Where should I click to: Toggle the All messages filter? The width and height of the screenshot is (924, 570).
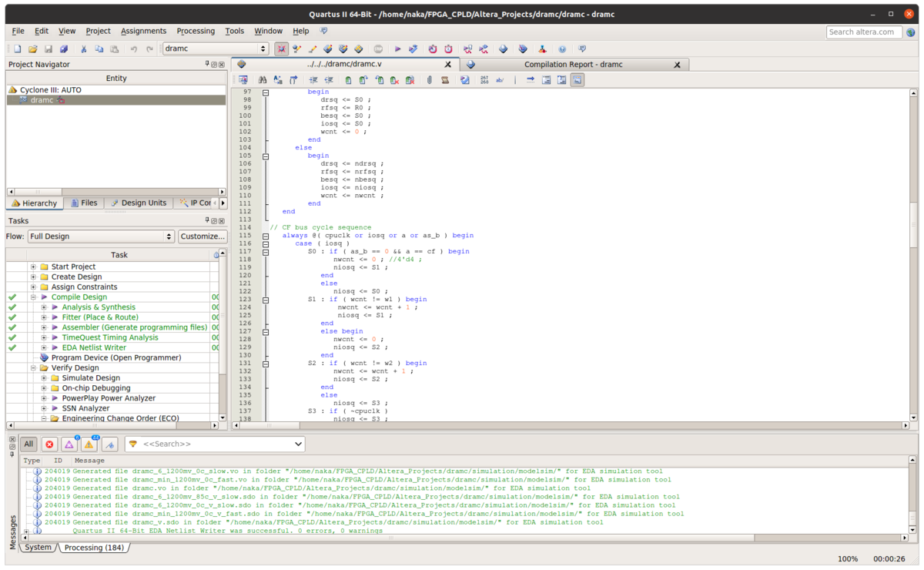28,444
